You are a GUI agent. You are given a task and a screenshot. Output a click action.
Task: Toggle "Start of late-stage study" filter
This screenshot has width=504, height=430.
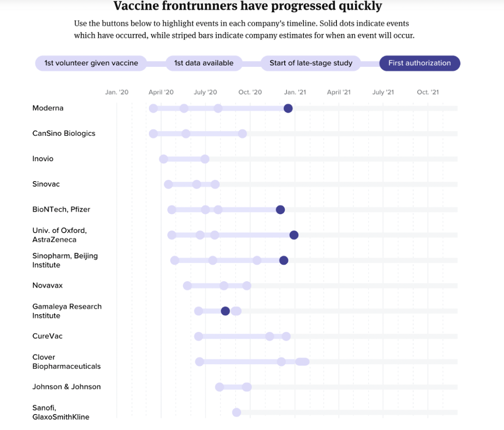(311, 63)
